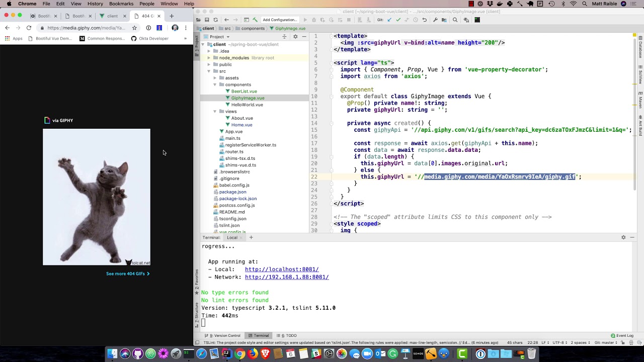This screenshot has height=362, width=644.
Task: Click the Chrome profile avatar
Action: [x=175, y=28]
